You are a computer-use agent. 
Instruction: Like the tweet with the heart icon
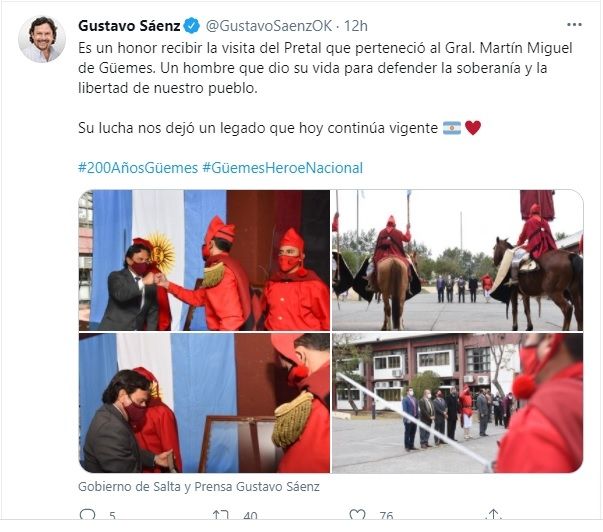pos(357,515)
